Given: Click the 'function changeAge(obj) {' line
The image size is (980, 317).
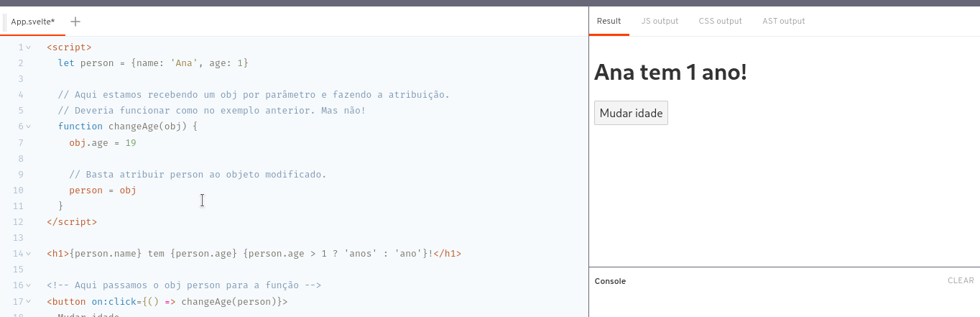Looking at the screenshot, I should pos(128,127).
